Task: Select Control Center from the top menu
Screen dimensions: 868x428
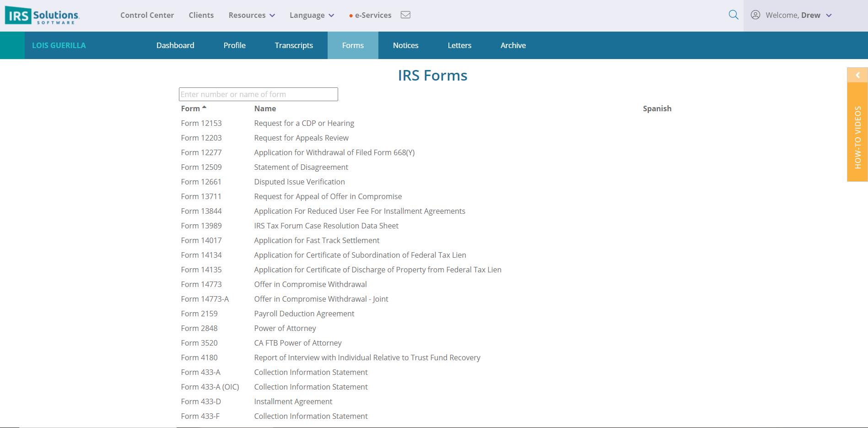Action: tap(147, 15)
